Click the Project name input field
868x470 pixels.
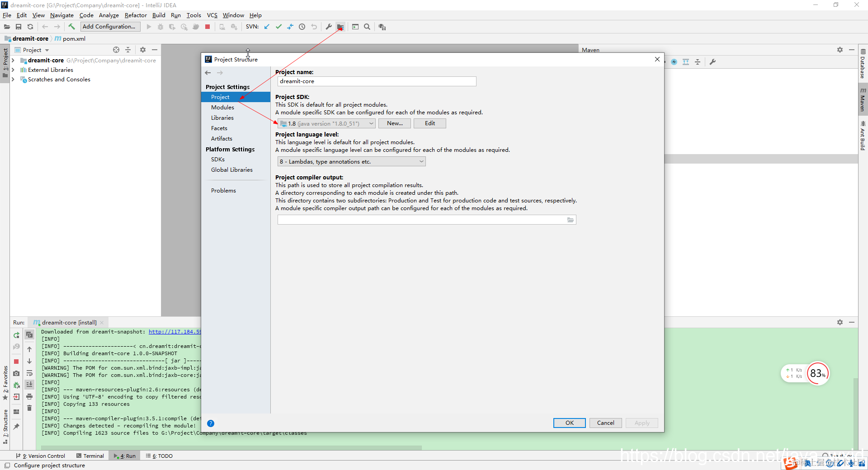(x=377, y=81)
